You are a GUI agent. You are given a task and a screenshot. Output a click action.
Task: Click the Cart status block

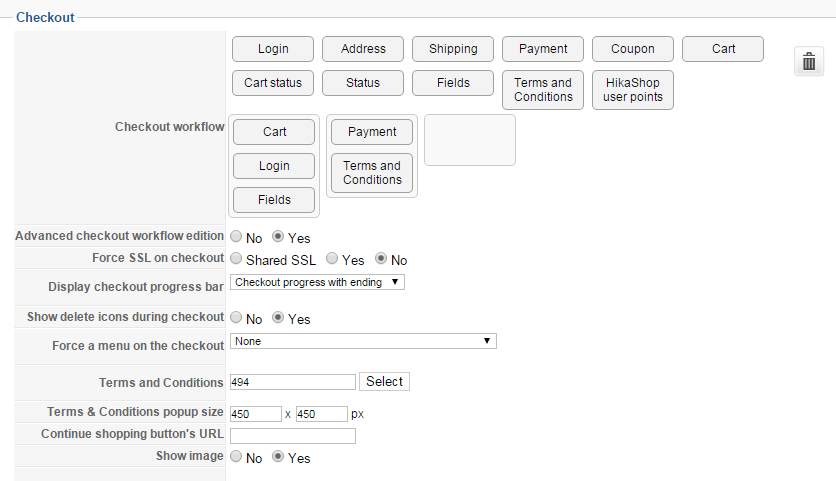pos(273,83)
